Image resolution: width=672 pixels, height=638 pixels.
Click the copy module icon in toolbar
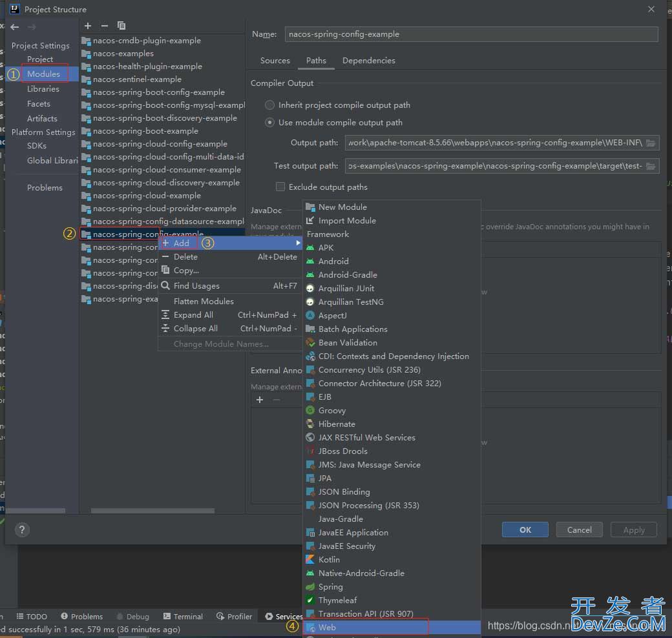pos(121,26)
